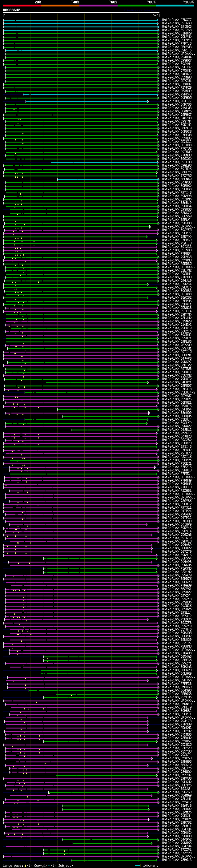Select the UniRef100_Q3E8J4-2 label
The image size is (197, 868).
coord(179,393)
